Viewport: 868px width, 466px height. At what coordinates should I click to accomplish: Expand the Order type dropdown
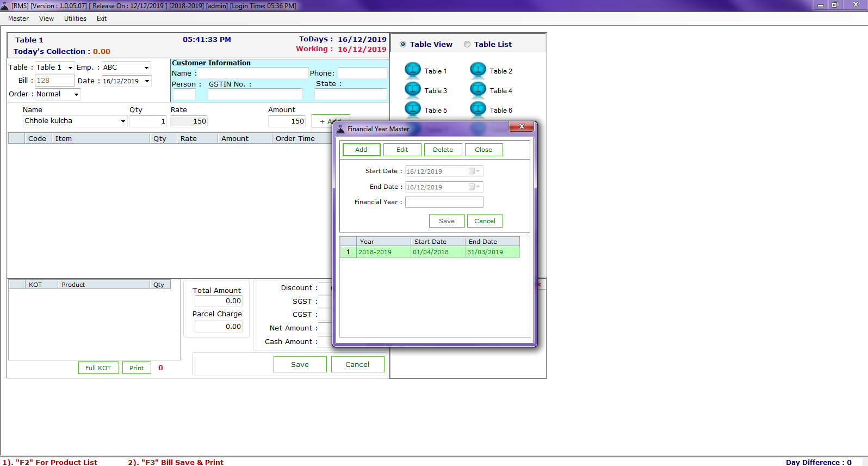click(x=76, y=95)
